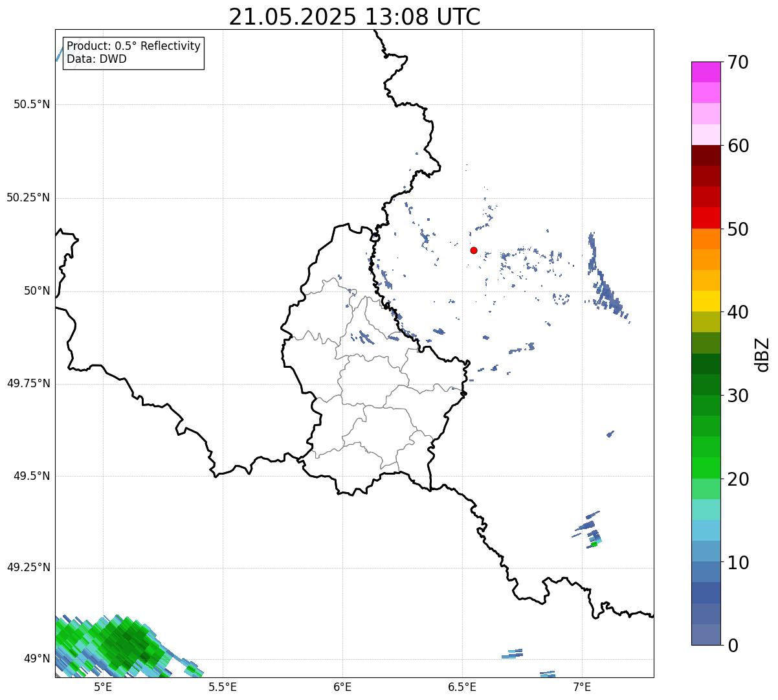Screen dimensions: 778x700
Task: Click the yellow swatch just above 40
Action: point(706,301)
